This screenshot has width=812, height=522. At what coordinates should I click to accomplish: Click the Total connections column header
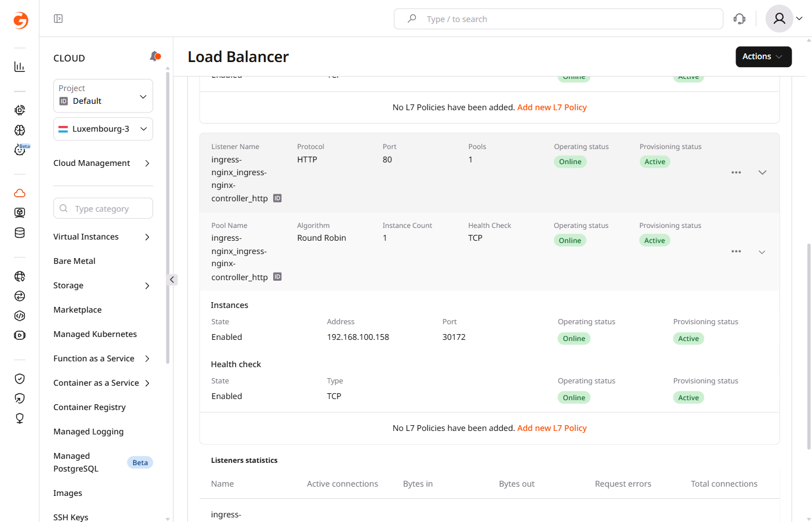[724, 484]
